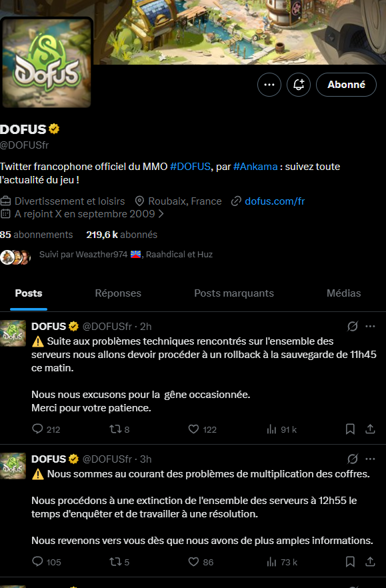Bookmark the rollback announcement post
386x588 pixels.
350,429
